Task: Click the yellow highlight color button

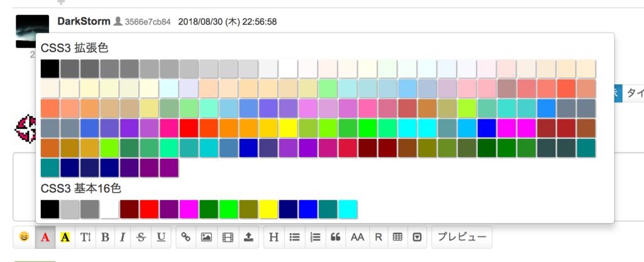Action: (x=65, y=237)
